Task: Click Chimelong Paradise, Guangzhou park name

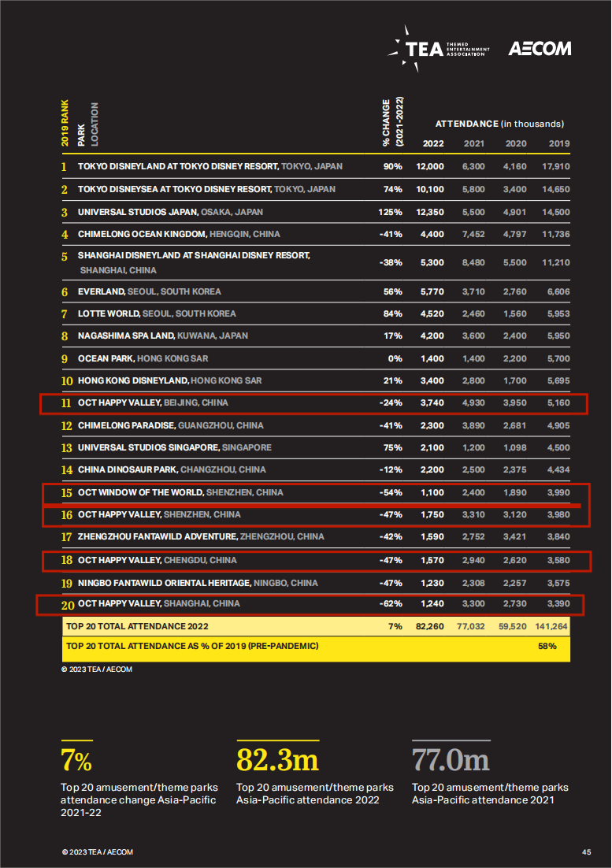Action: tap(170, 425)
